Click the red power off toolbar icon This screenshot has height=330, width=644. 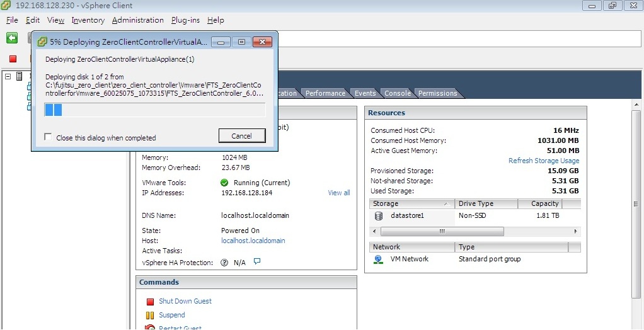(x=13, y=59)
